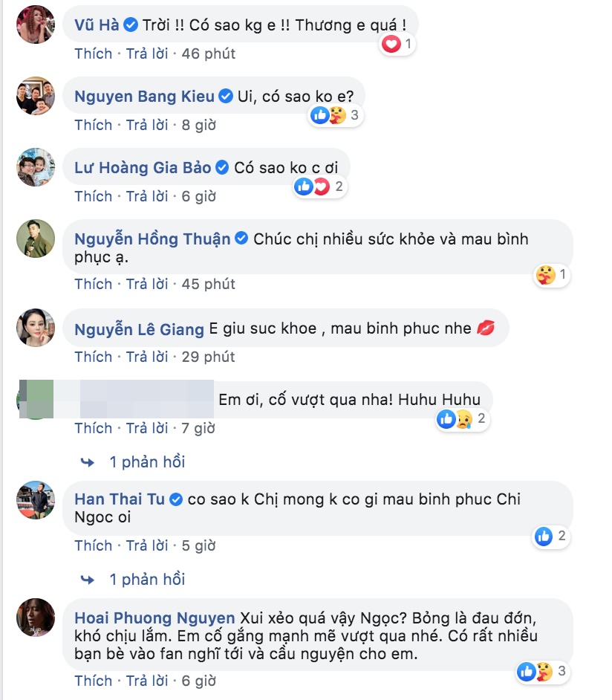Click the '46 phút' timestamp on Vũ Hà's comment
Screen dimensions: 612x700
coord(208,54)
